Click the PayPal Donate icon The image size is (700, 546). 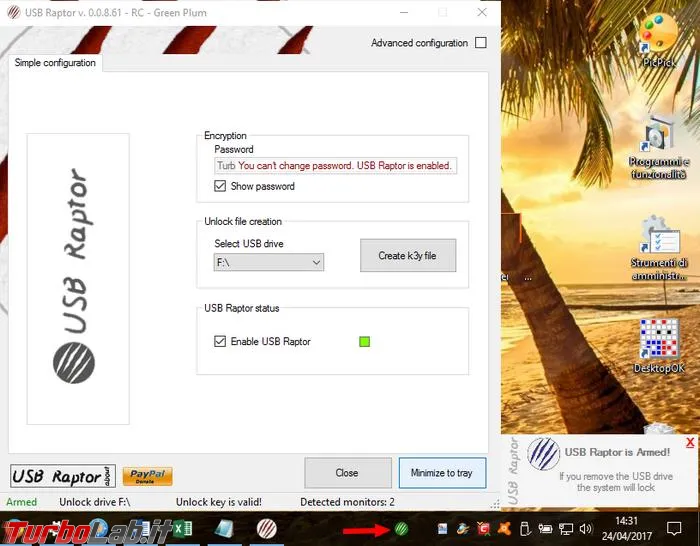coord(147,476)
